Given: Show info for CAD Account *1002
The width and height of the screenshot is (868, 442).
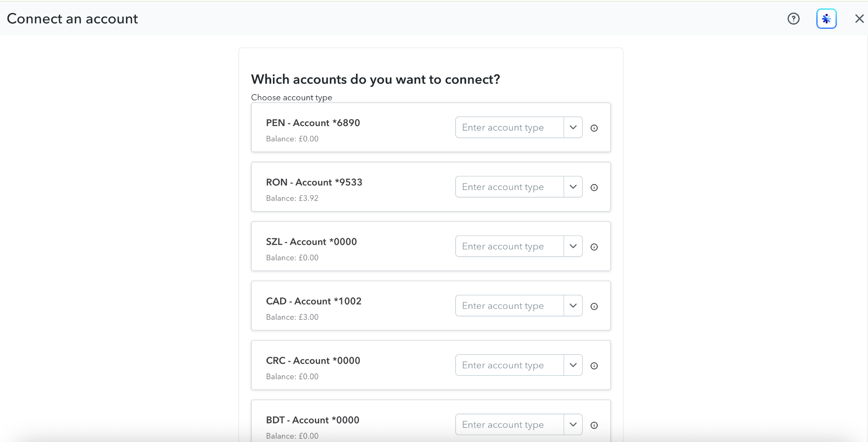Looking at the screenshot, I should tap(594, 306).
